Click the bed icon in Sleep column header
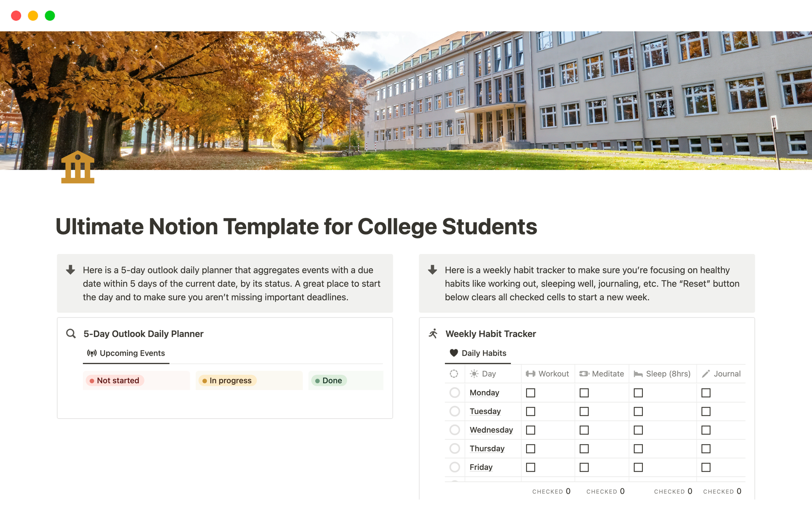 (638, 374)
